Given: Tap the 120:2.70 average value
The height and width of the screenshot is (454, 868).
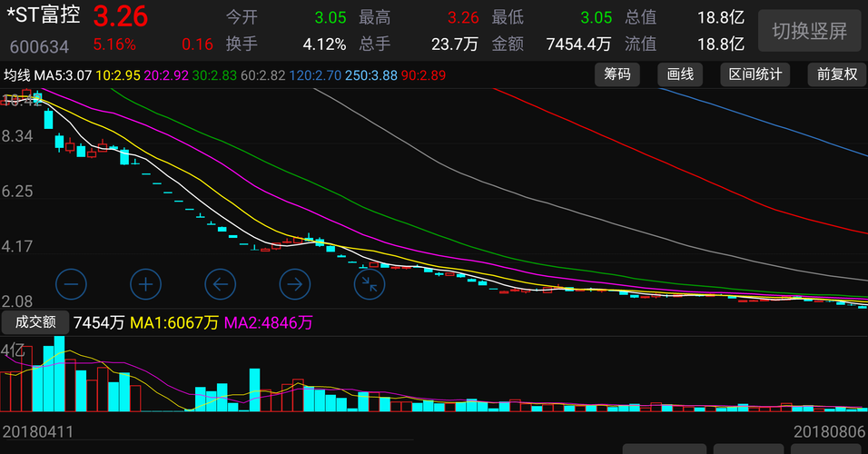Looking at the screenshot, I should coord(315,75).
